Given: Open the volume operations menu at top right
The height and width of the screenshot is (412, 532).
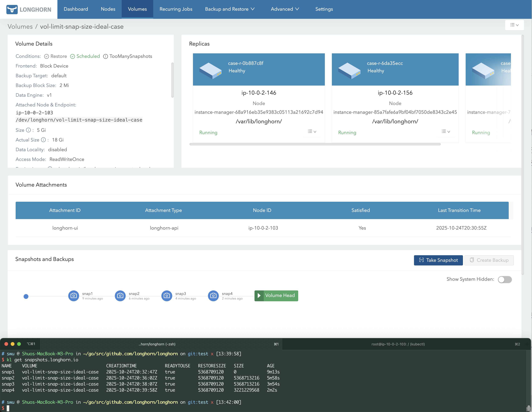Looking at the screenshot, I should pos(514,25).
